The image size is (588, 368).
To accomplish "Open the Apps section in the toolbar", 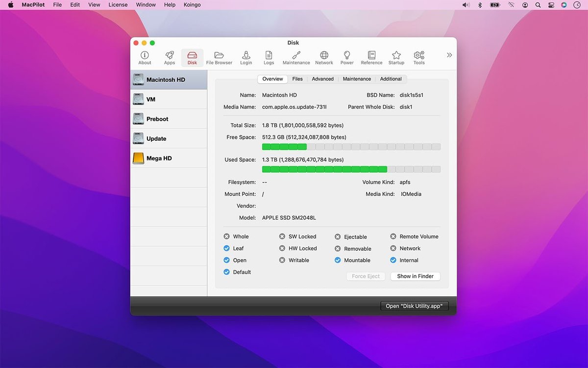I will [169, 57].
